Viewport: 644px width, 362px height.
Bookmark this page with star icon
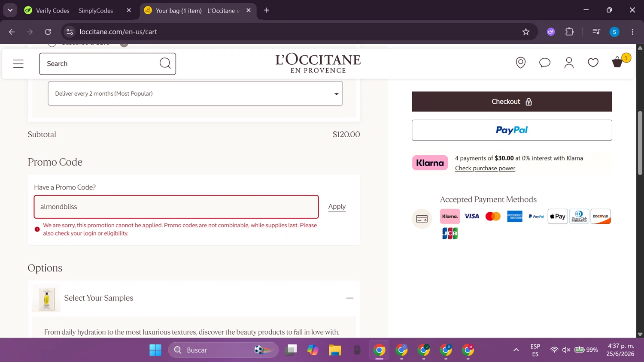click(526, 32)
